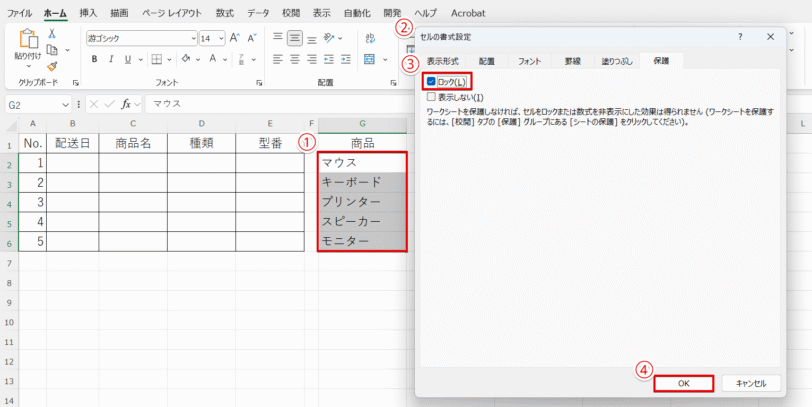Switch to the ページ レイアウト ribbon tab
Viewport: 812px width, 407px height.
point(171,13)
